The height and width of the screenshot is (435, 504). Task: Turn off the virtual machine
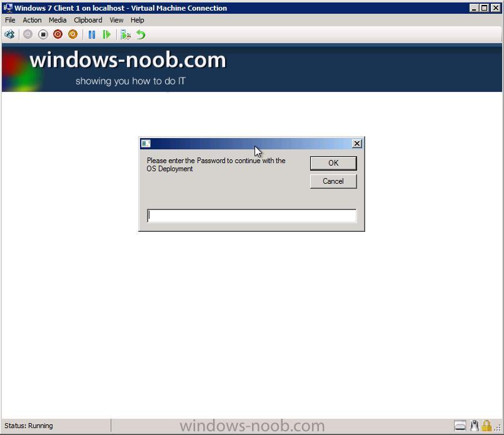pos(43,34)
